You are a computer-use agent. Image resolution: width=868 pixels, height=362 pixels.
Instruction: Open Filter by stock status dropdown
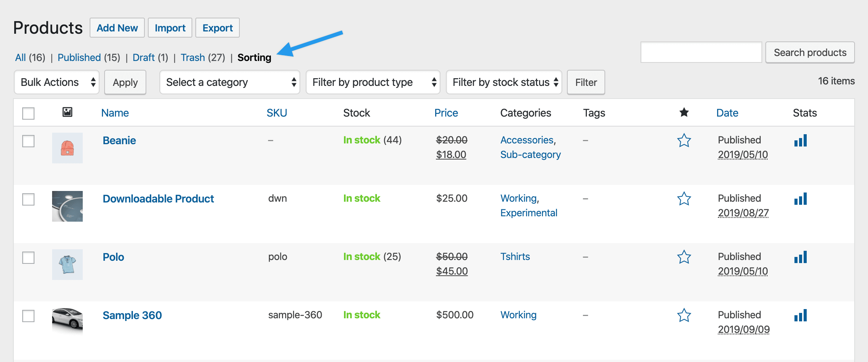[x=504, y=82]
